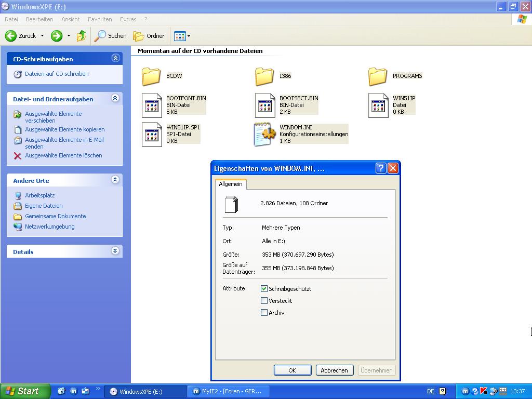Open Gemeinsame Dokumente link

[x=55, y=216]
